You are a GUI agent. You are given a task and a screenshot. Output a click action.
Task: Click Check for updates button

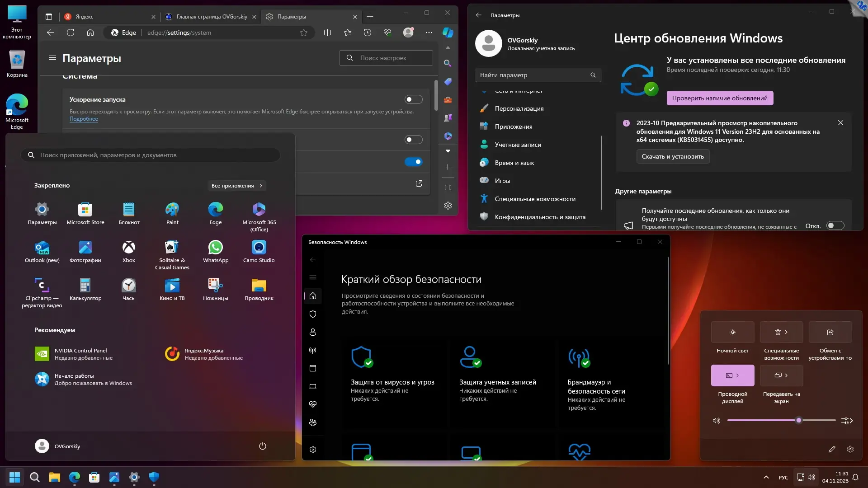pos(719,98)
